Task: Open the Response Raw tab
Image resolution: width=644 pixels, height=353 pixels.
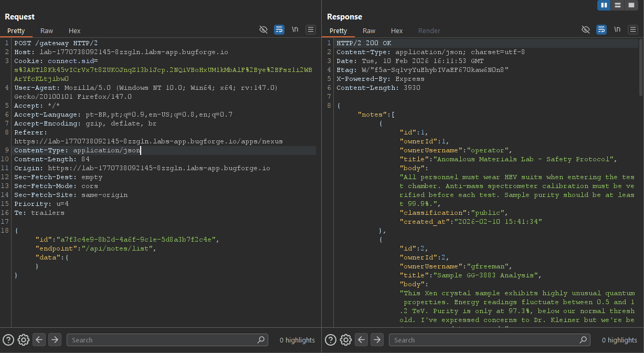Action: coord(369,30)
